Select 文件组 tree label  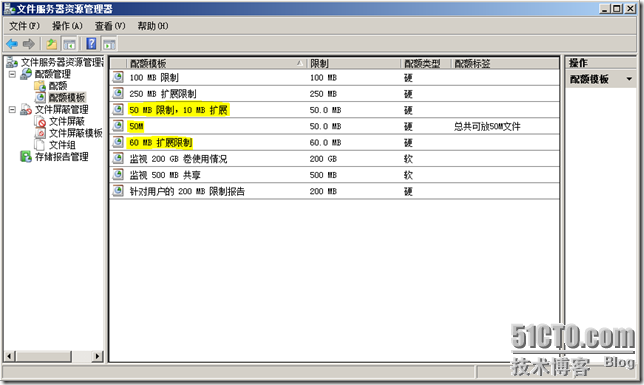[62, 145]
